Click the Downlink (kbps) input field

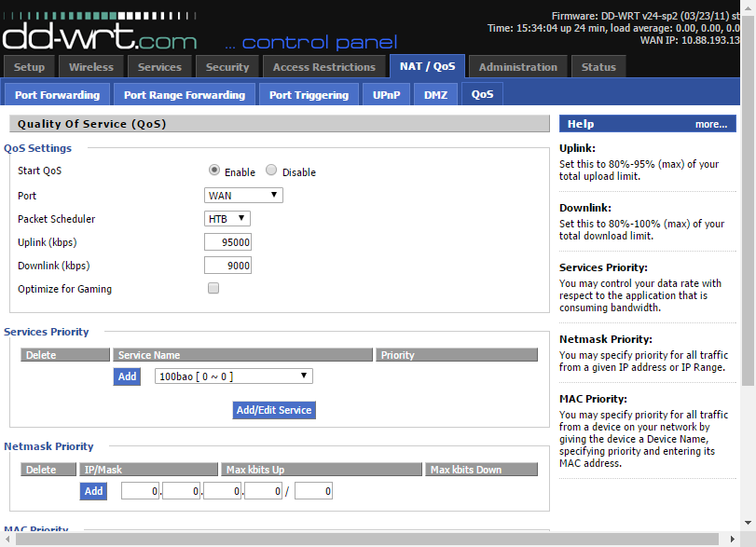[228, 266]
